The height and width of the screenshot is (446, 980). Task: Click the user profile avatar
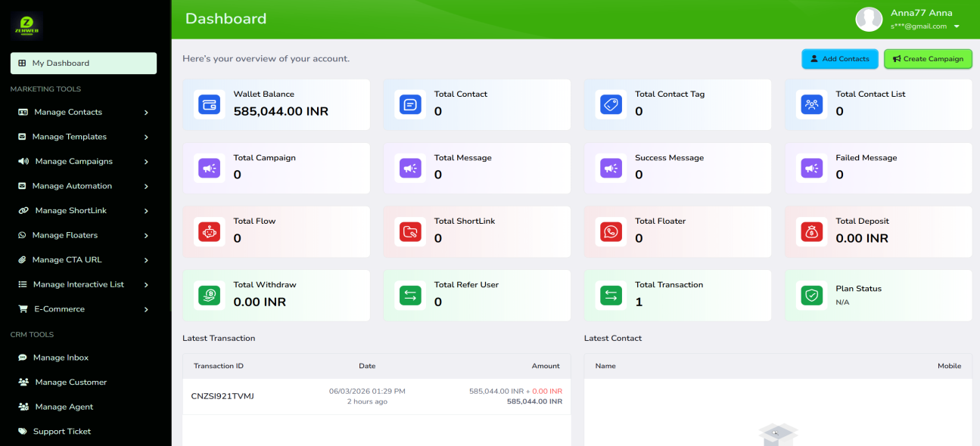(869, 20)
